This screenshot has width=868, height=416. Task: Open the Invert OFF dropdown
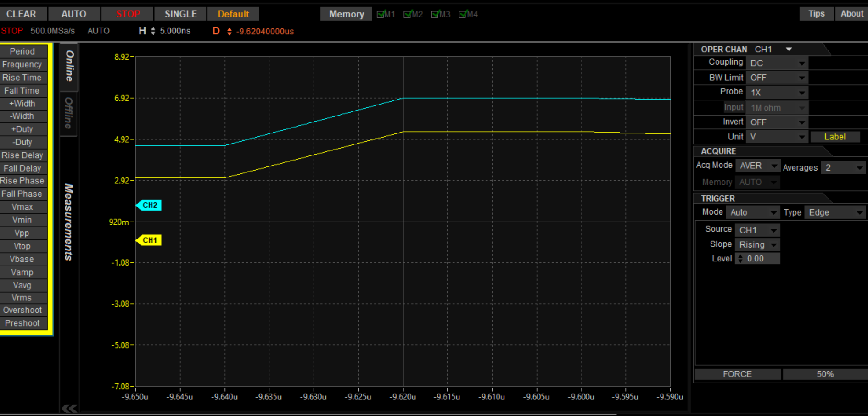[777, 122]
